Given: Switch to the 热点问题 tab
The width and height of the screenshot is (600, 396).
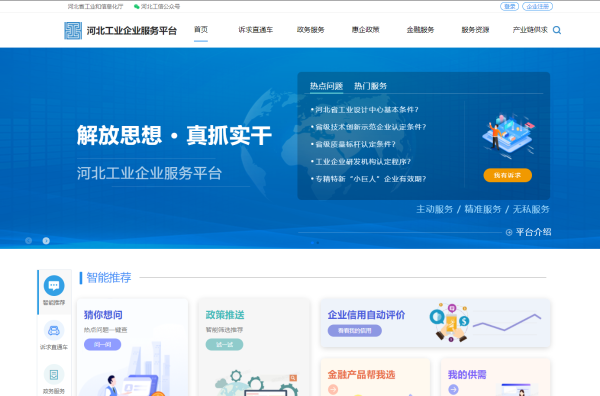Looking at the screenshot, I should click(326, 86).
